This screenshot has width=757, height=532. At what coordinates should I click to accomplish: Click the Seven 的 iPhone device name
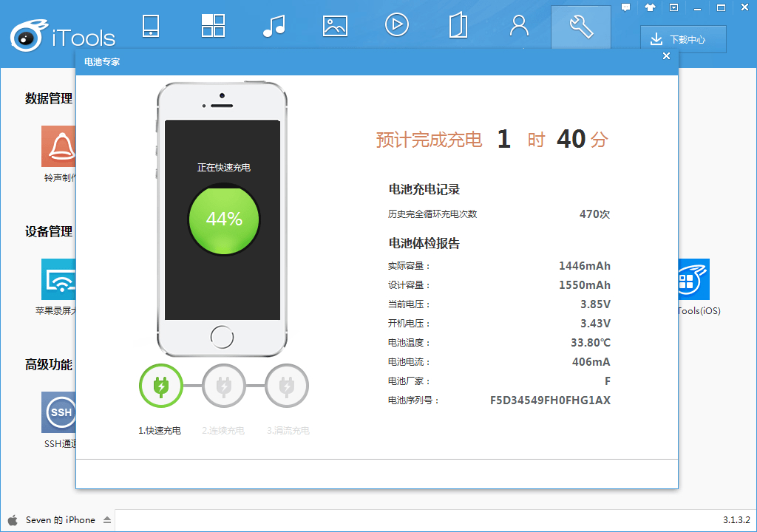[x=61, y=520]
